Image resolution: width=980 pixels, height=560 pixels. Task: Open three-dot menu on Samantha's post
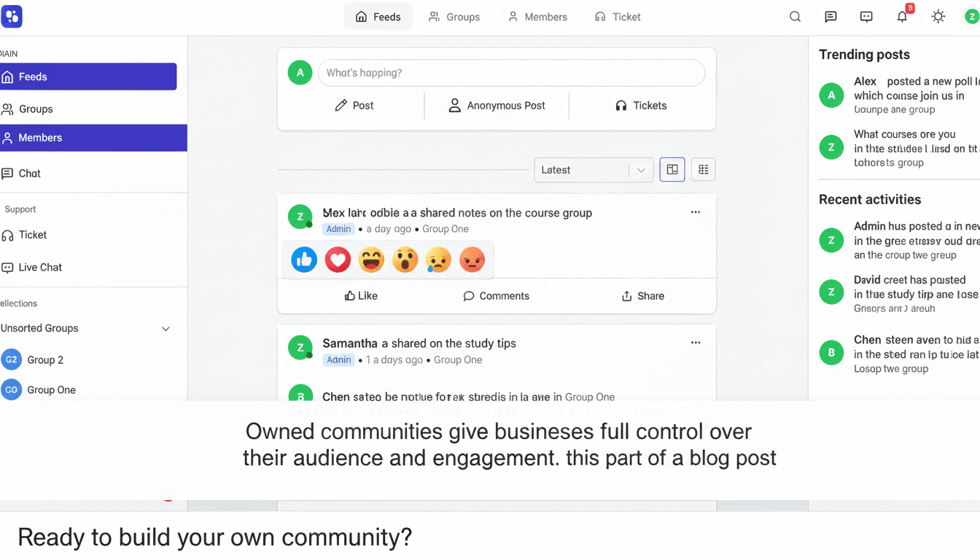[696, 343]
